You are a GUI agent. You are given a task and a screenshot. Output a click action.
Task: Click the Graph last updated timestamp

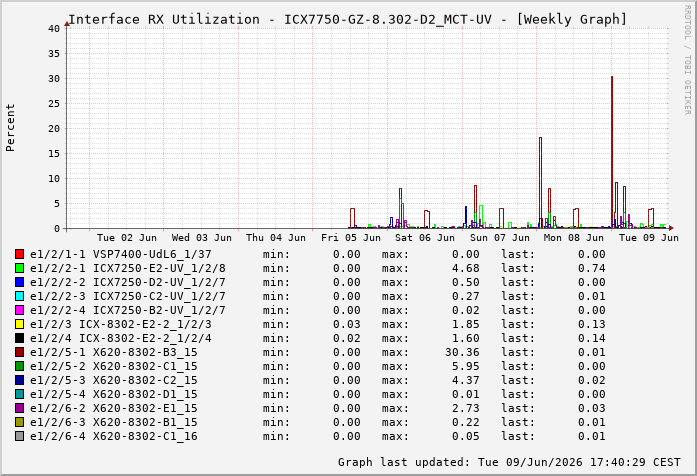pos(509,462)
